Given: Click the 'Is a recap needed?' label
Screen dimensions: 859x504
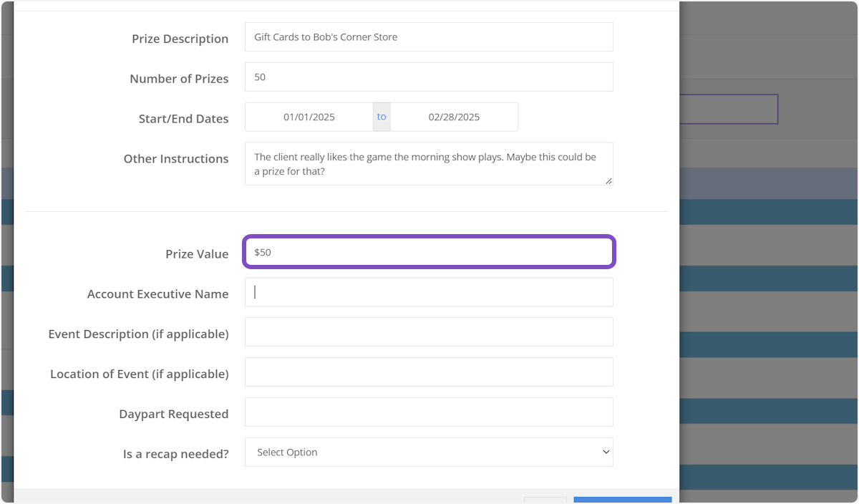Looking at the screenshot, I should pos(175,454).
